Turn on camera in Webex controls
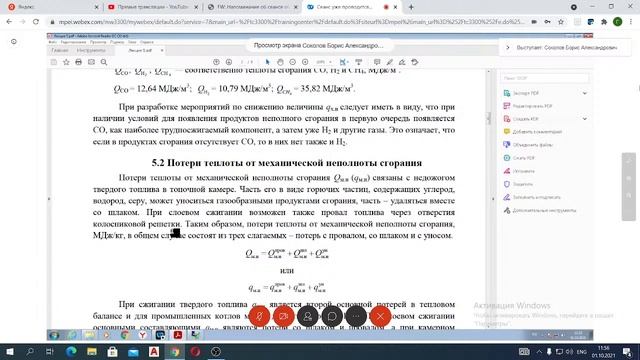This screenshot has width=640, height=360. pos(284,316)
